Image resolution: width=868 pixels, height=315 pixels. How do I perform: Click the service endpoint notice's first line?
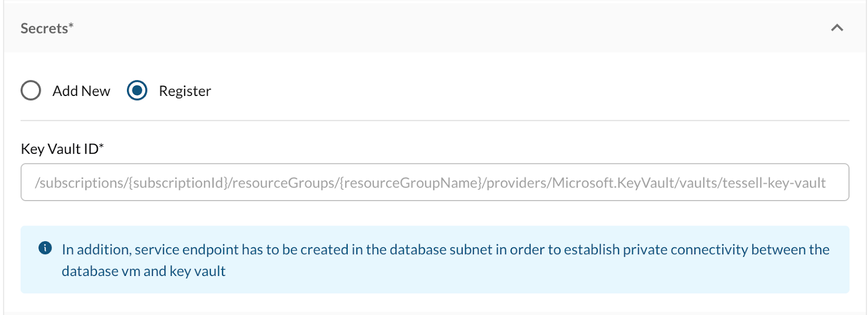[x=445, y=249]
